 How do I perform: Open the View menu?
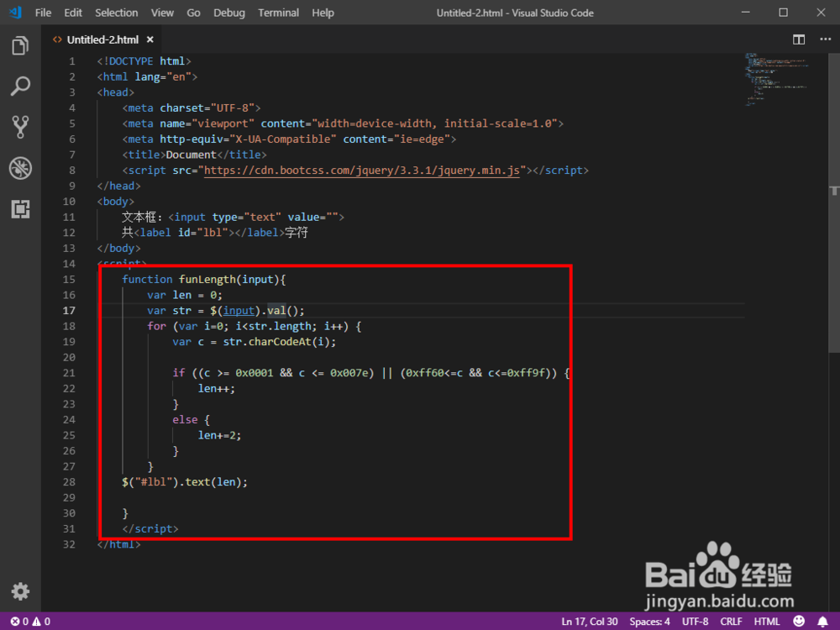tap(162, 13)
